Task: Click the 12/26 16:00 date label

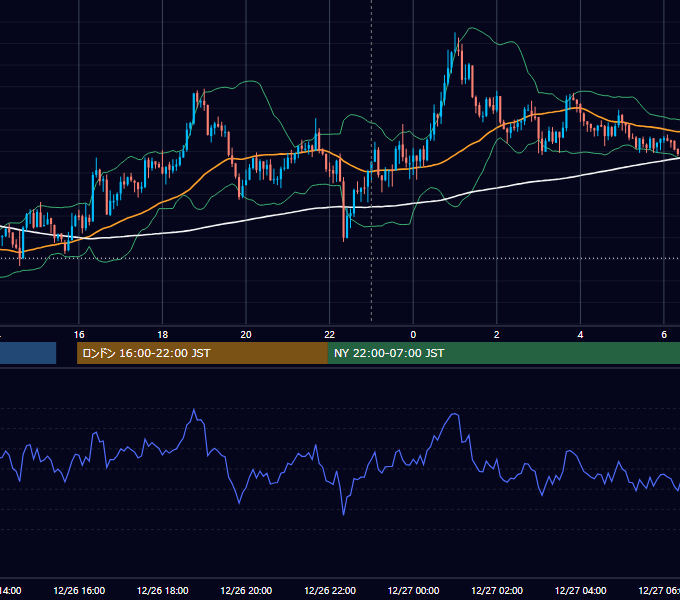Action: click(x=79, y=590)
